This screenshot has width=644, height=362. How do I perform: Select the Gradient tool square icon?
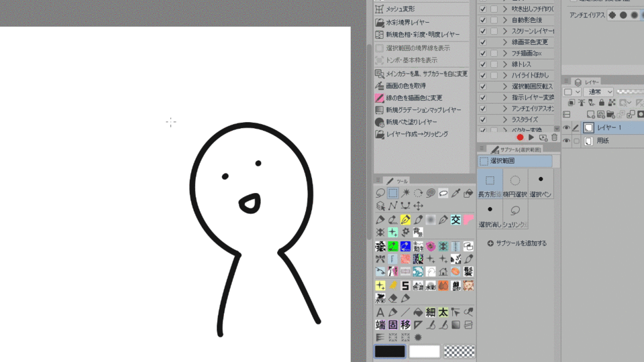456,324
